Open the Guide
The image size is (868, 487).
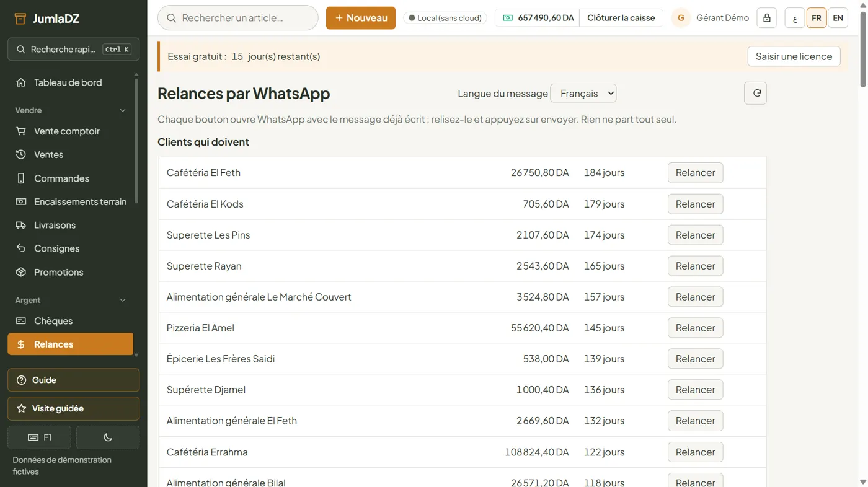(73, 380)
